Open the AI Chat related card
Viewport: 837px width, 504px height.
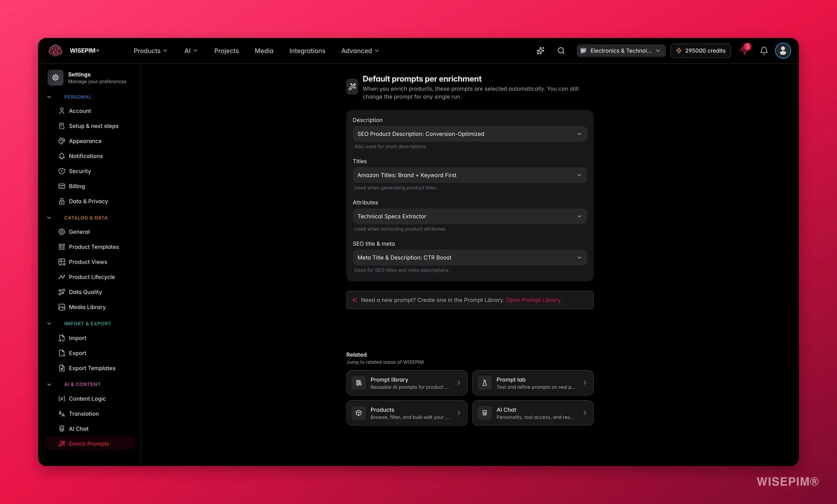[533, 413]
